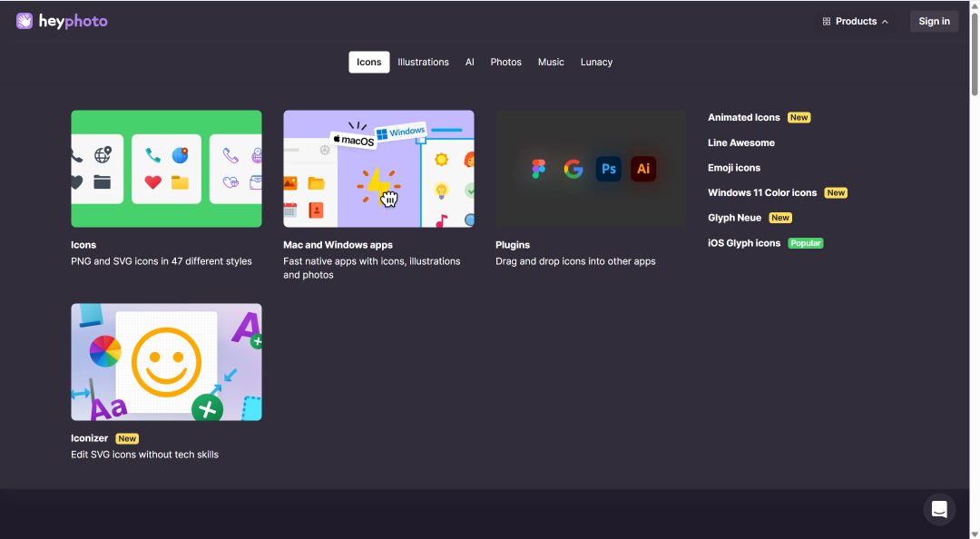Click the heyphoto wordmark text
The width and height of the screenshot is (980, 539).
pyautogui.click(x=73, y=21)
